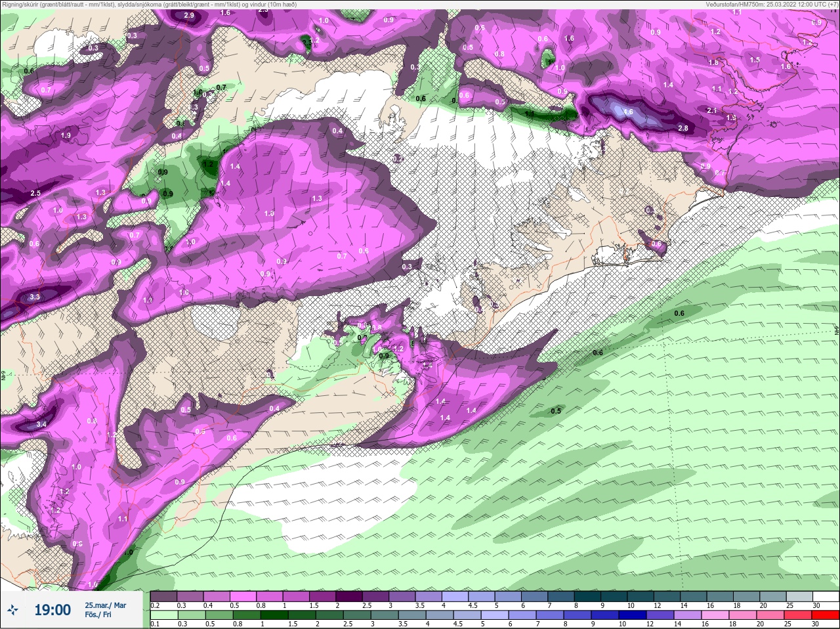Click the 3.4 precipitation value on the map
Viewport: 840px width, 629px height.
[41, 424]
